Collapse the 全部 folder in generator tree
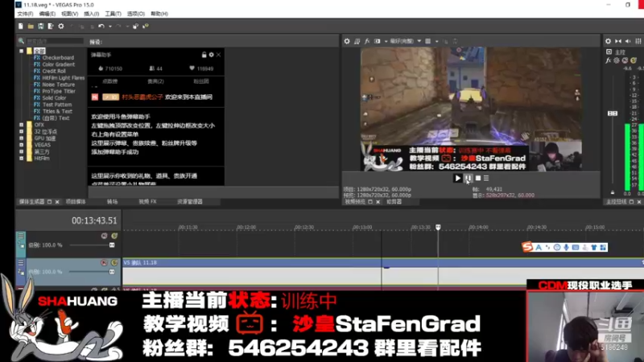 (22, 51)
